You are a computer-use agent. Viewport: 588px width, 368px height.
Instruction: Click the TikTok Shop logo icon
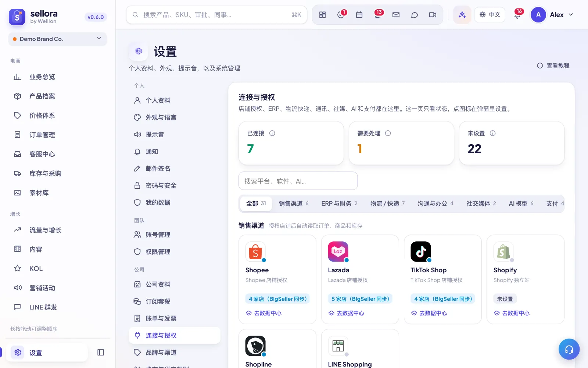(x=421, y=252)
